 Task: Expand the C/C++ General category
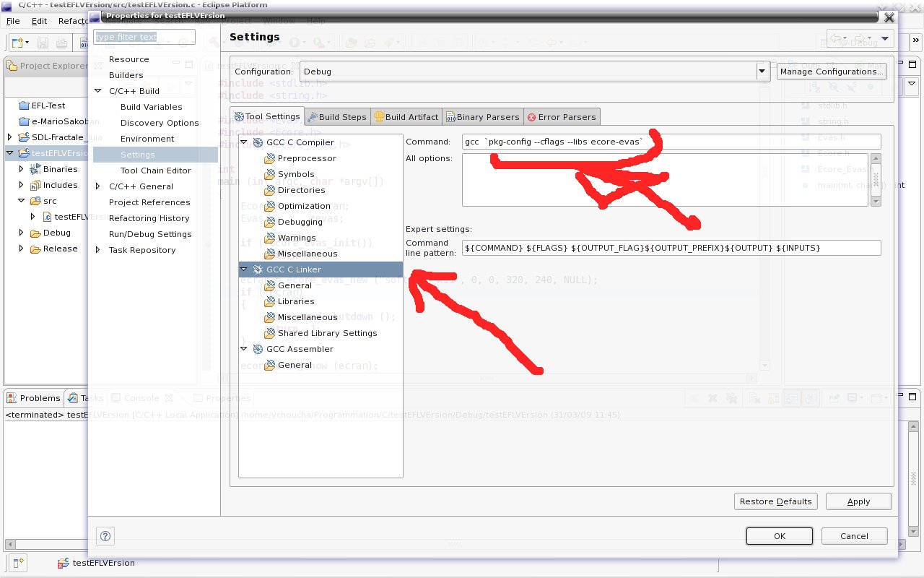coord(98,186)
